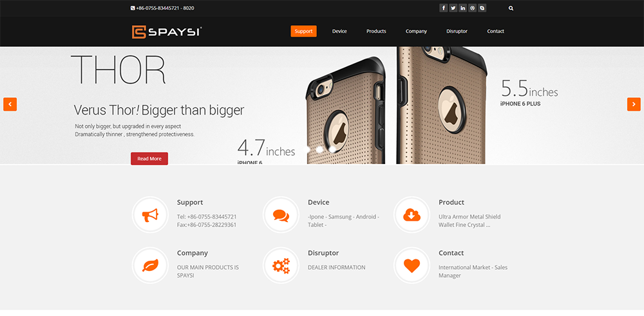
Task: Open the LinkedIn social icon
Action: pos(463,8)
